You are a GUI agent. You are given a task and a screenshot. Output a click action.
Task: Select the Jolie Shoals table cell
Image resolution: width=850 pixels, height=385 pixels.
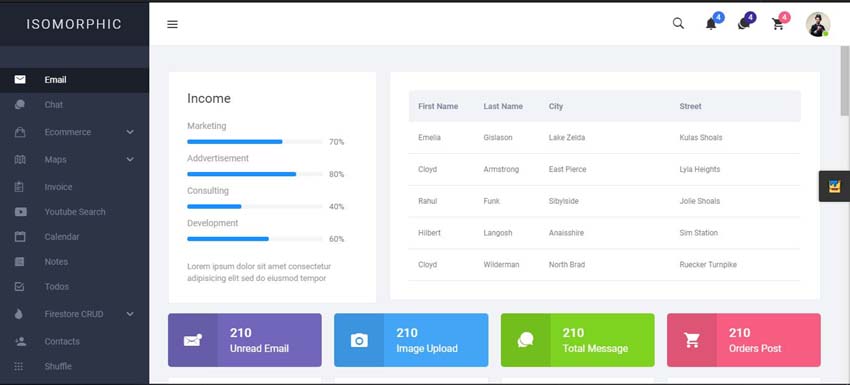pos(700,201)
